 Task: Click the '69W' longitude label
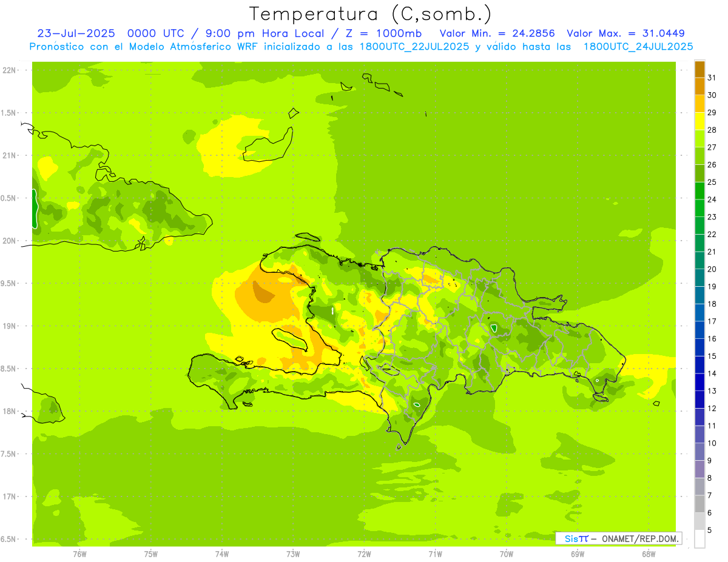click(578, 554)
